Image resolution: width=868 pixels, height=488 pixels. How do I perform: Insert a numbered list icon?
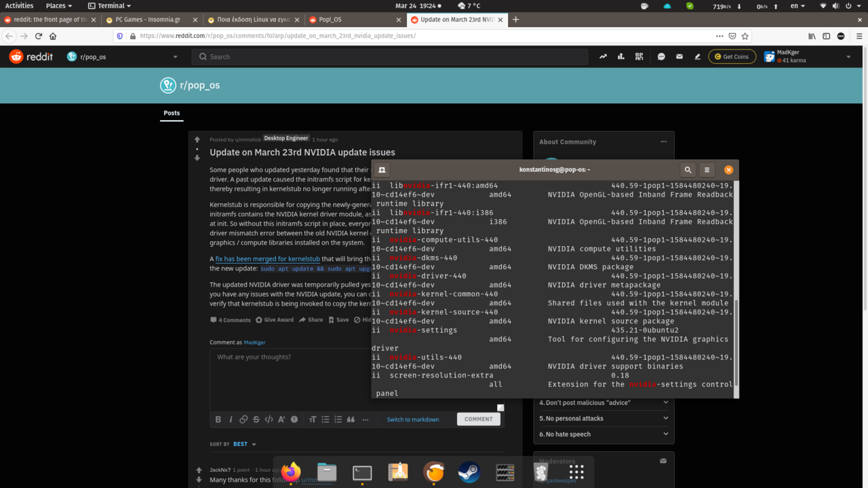(338, 420)
